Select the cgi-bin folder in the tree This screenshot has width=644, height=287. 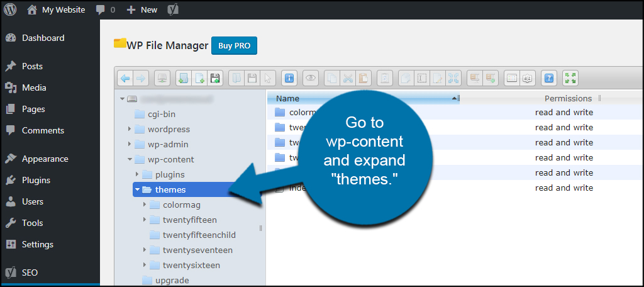[162, 114]
